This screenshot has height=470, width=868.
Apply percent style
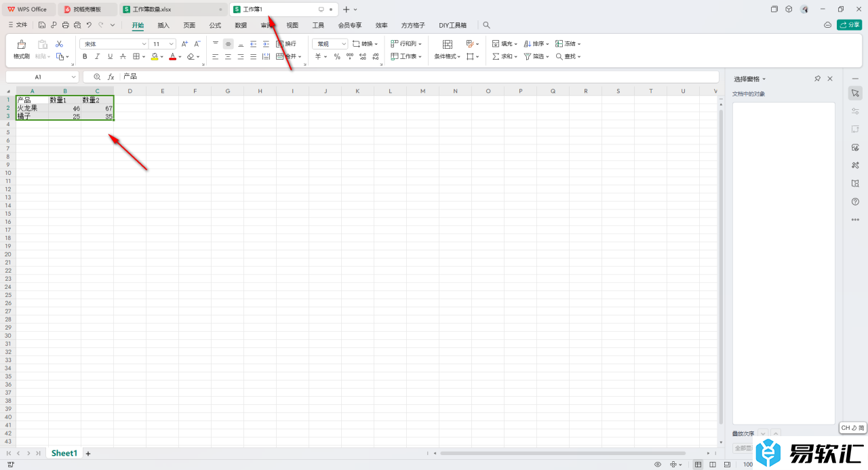click(337, 56)
